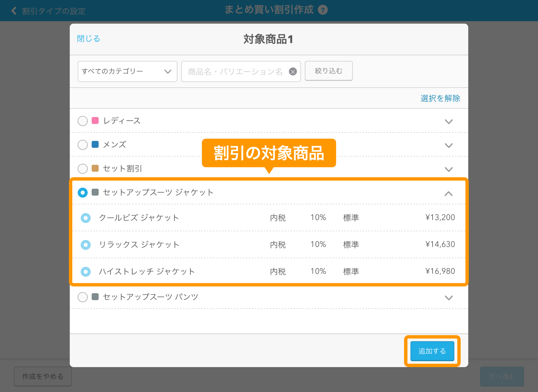Screen dimensions: 538x392
Task: Click the help question mark icon
Action: 323,10
